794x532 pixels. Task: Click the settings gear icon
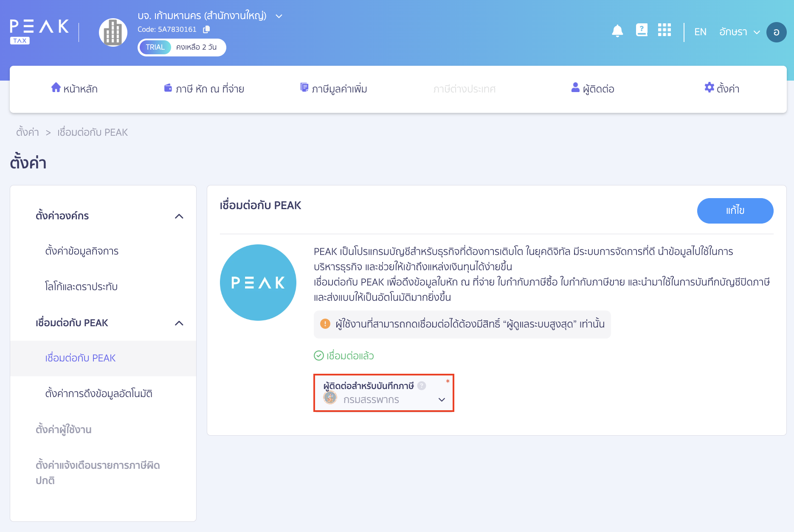tap(709, 87)
